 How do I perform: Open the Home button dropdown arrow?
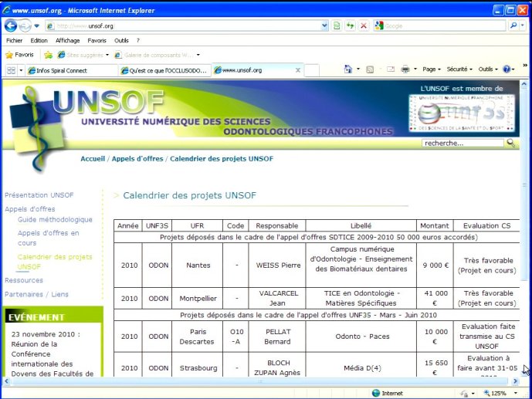click(x=358, y=69)
